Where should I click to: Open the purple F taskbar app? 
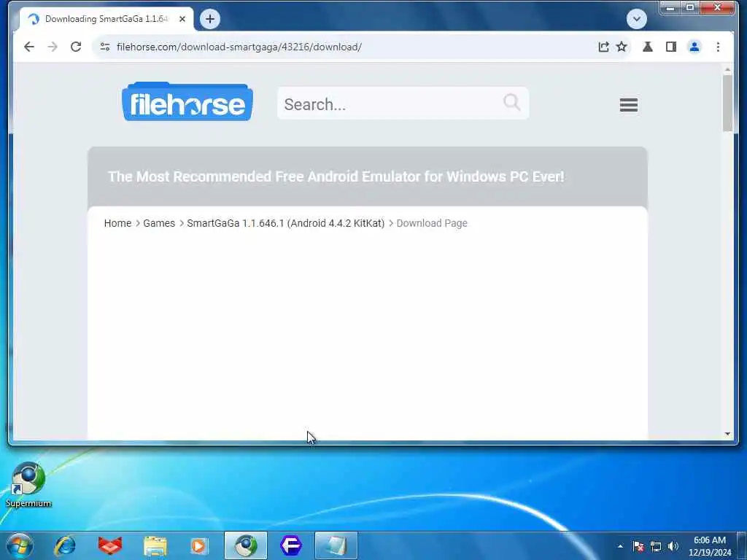pos(291,545)
